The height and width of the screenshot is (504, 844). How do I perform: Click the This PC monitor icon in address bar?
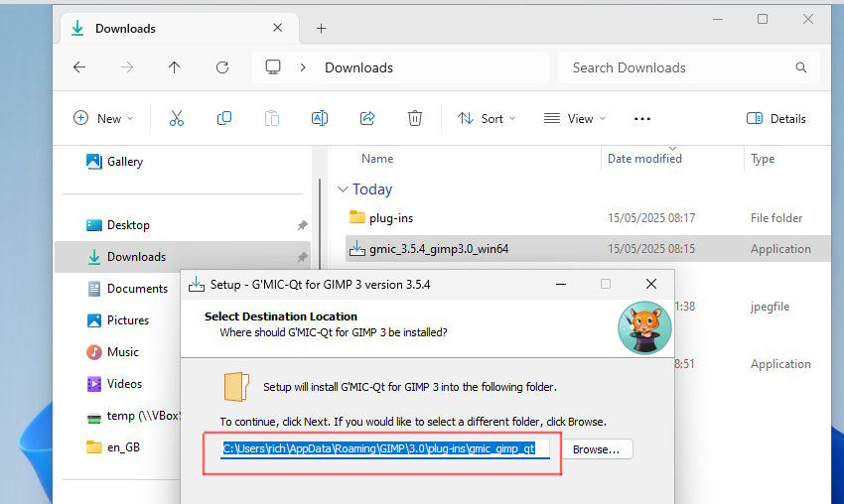pyautogui.click(x=273, y=67)
